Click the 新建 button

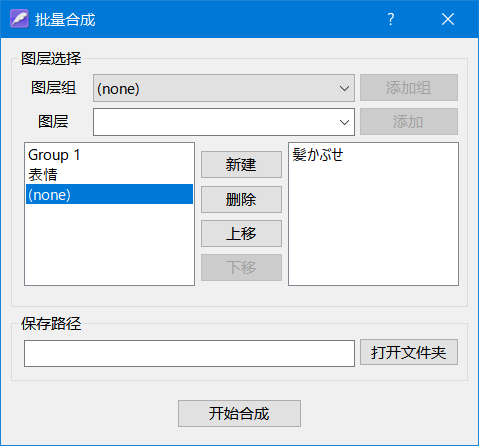(241, 164)
